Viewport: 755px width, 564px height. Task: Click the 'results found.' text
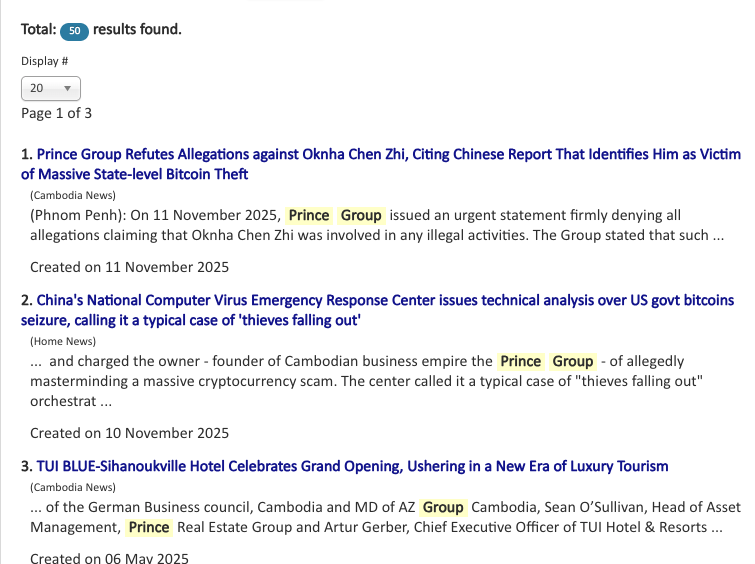pos(137,29)
